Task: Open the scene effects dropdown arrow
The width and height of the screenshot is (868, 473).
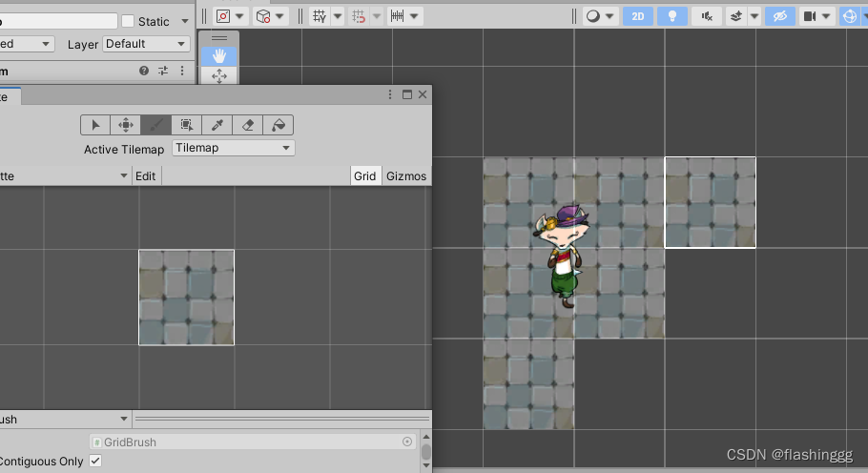Action: click(x=754, y=16)
